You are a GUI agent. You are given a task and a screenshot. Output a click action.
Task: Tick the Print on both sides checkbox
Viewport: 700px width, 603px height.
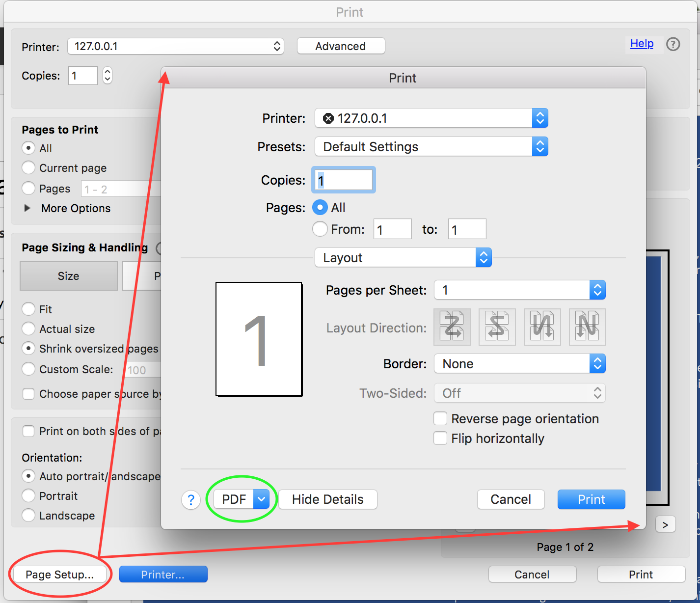[28, 431]
